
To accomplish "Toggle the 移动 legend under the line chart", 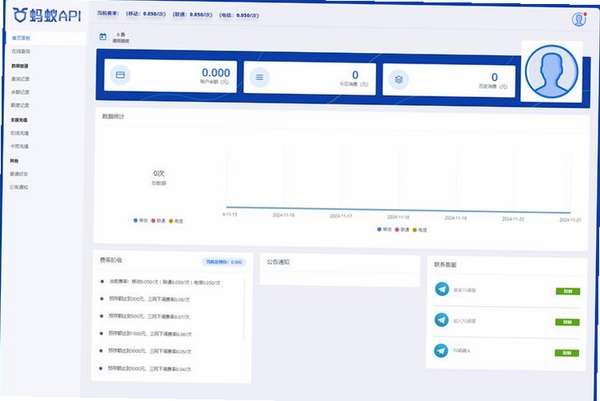I will click(x=385, y=229).
